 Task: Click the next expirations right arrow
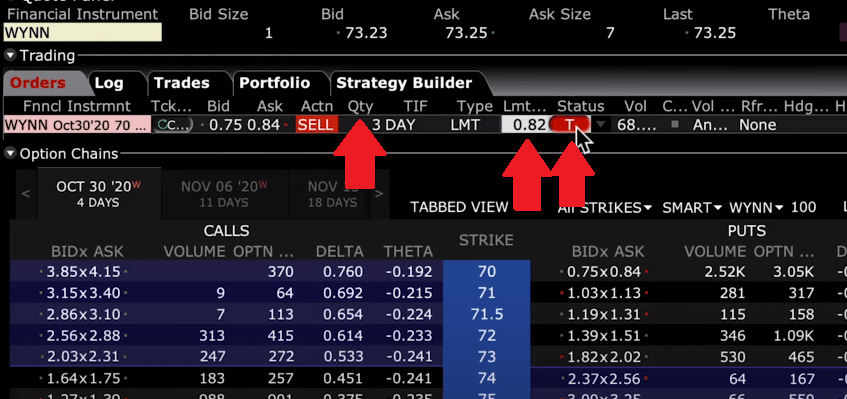point(379,193)
